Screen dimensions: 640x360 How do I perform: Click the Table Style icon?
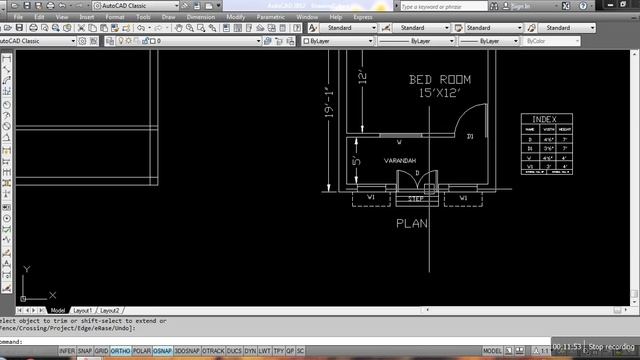click(x=458, y=28)
